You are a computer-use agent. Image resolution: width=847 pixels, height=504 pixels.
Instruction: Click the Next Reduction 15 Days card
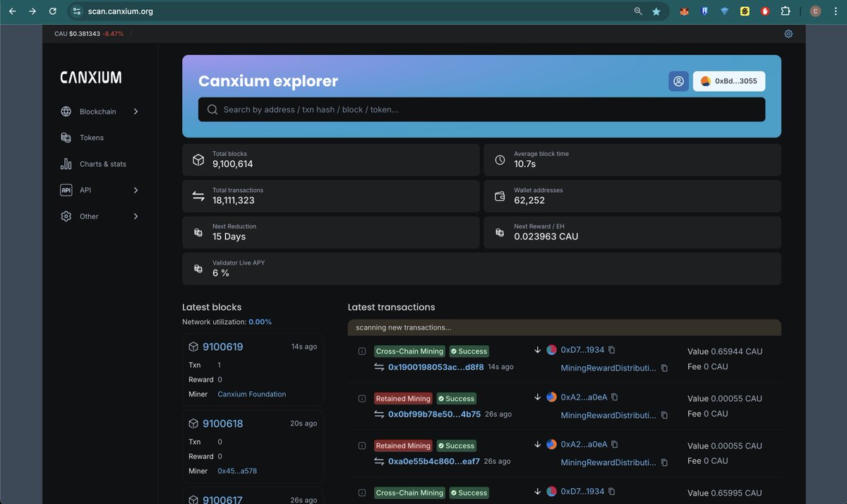(x=330, y=232)
